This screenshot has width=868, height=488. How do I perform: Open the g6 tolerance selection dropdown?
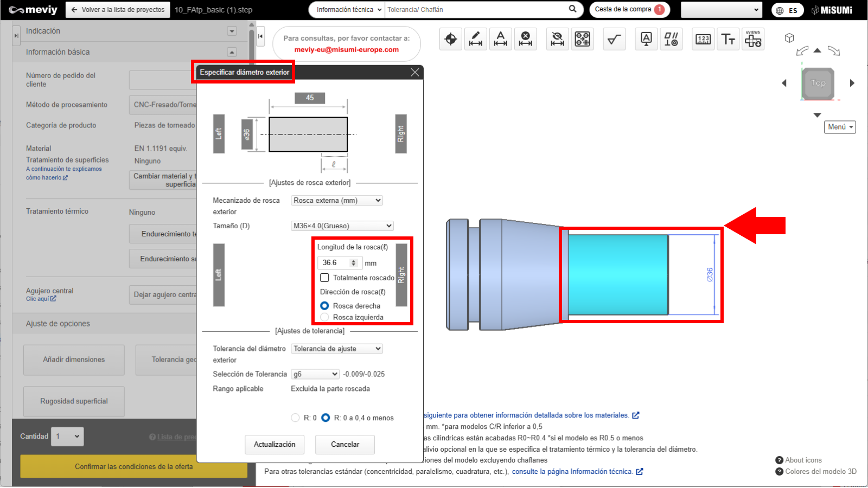[x=315, y=374]
